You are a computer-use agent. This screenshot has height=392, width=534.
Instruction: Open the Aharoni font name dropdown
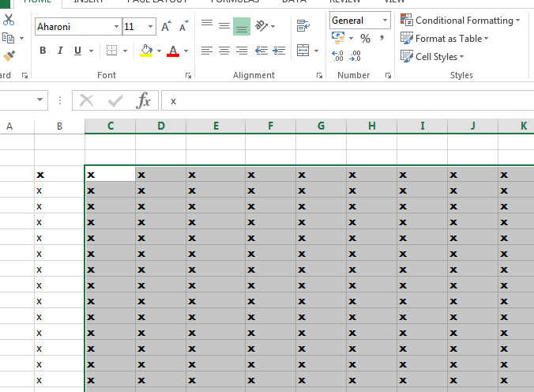point(116,27)
